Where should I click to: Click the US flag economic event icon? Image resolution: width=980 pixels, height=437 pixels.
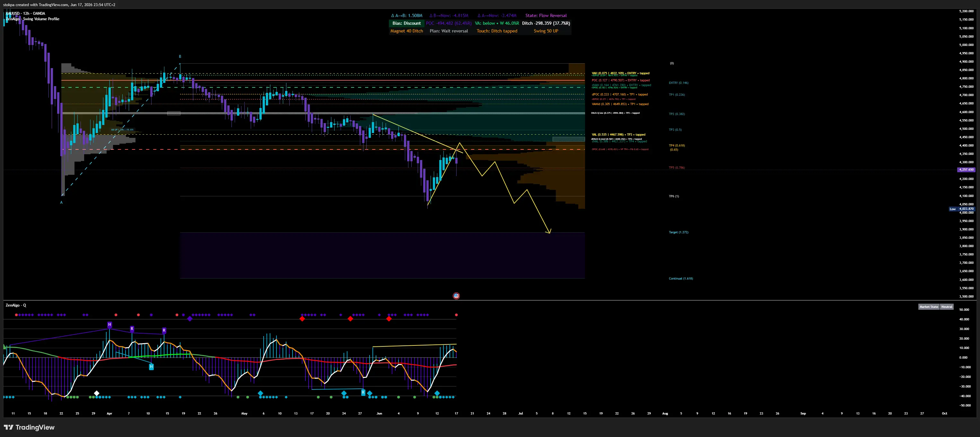(x=456, y=296)
